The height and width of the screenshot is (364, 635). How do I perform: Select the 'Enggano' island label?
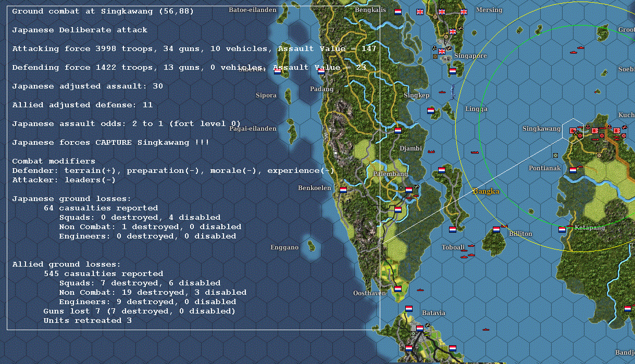tap(284, 247)
